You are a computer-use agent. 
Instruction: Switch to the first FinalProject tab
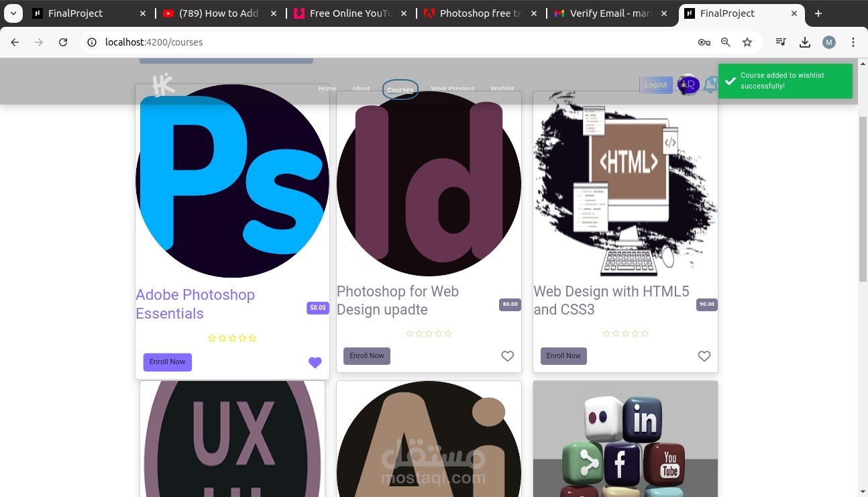click(x=90, y=13)
